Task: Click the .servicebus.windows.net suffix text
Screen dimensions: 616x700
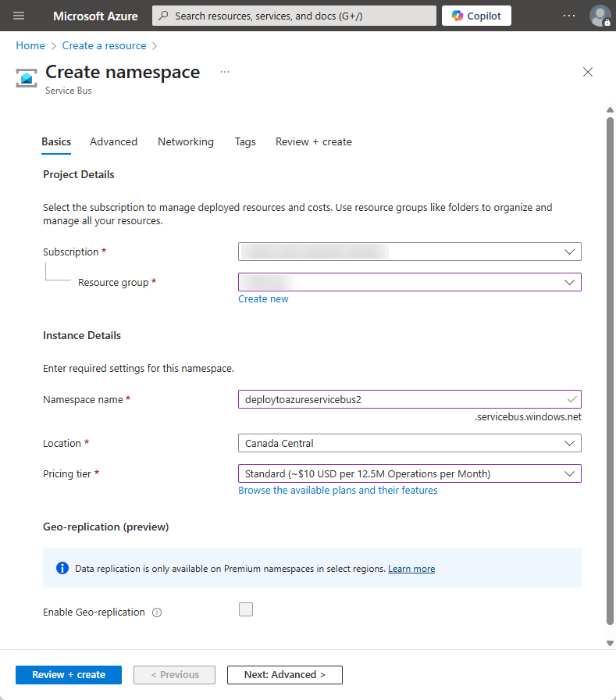Action: 528,417
